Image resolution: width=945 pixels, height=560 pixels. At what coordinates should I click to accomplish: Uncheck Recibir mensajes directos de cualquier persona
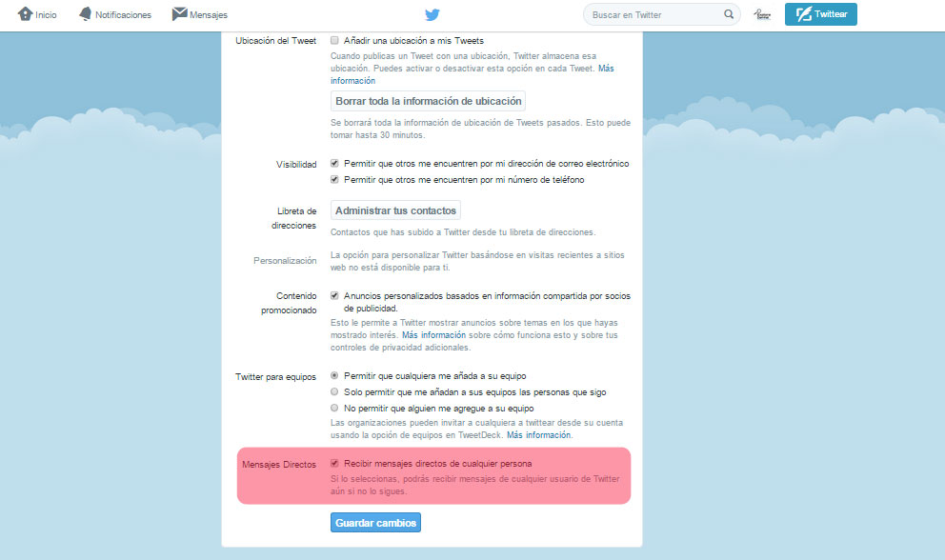pyautogui.click(x=334, y=464)
